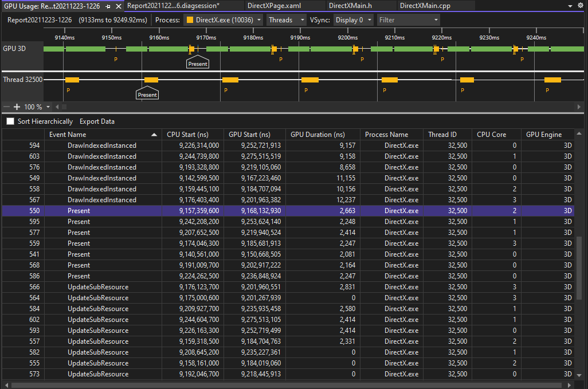Viewport: 588px width, 389px height.
Task: Open the 100 % zoom level dropdown
Action: pos(48,107)
